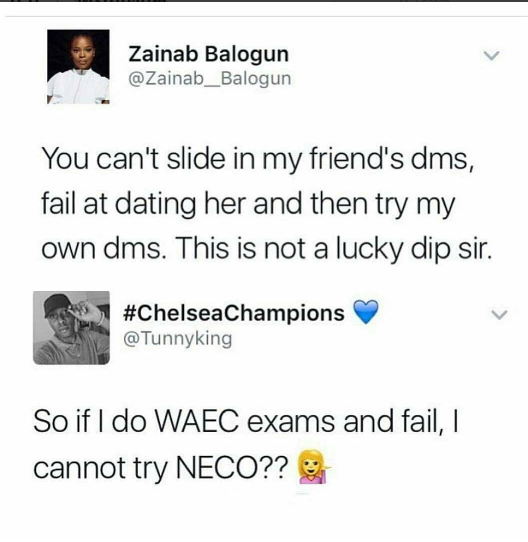Expand the options chevron on Tunnyking's reply
This screenshot has height=542, width=528.
coord(499,315)
